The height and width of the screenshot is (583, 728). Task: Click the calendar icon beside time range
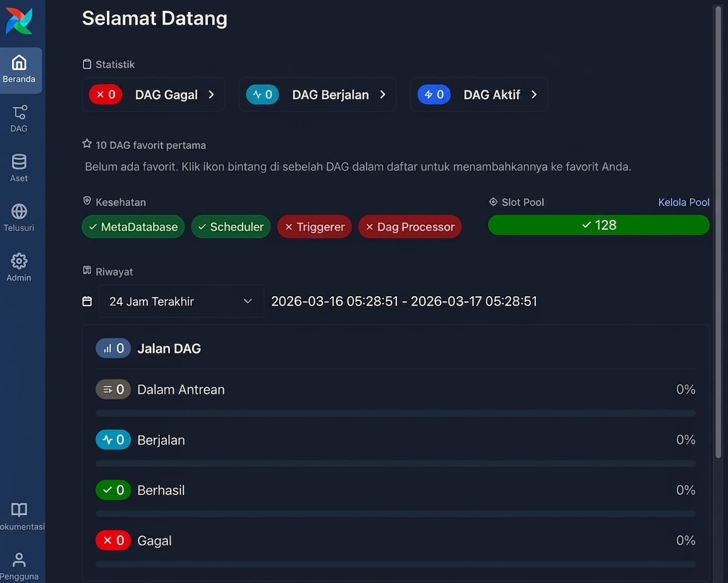[x=87, y=302]
